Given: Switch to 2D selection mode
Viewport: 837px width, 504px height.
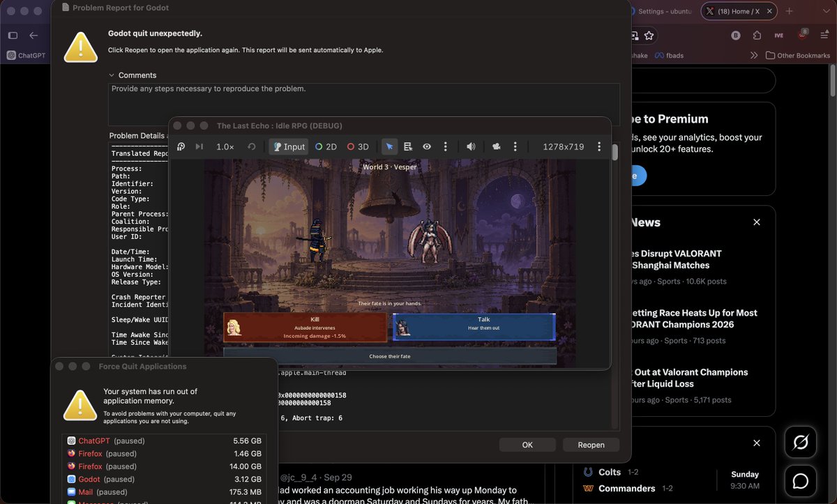Looking at the screenshot, I should [x=326, y=146].
